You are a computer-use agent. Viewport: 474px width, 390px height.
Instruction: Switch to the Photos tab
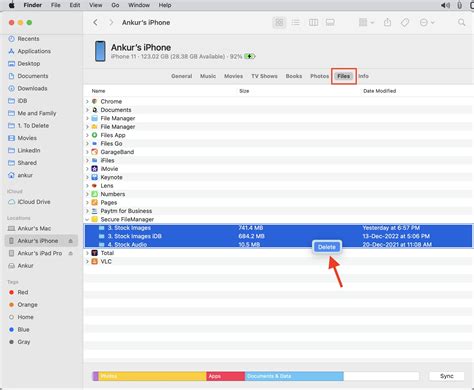tap(319, 76)
